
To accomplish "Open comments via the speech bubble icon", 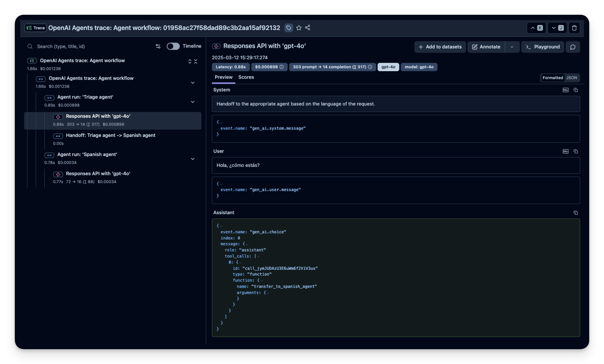I will 573,47.
